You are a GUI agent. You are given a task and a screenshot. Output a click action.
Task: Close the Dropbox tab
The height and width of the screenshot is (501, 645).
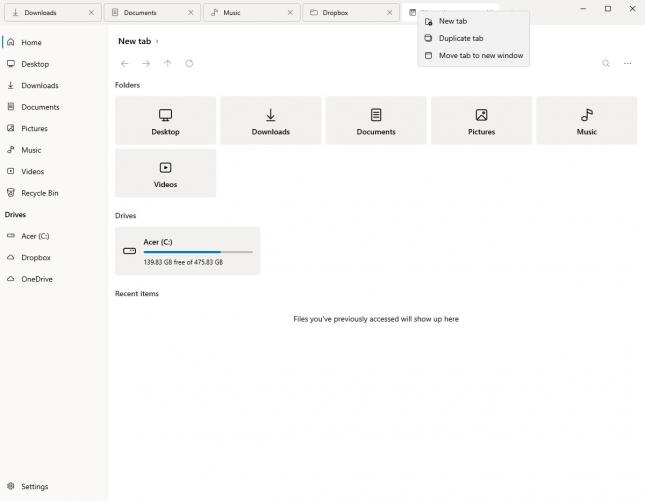click(x=390, y=13)
